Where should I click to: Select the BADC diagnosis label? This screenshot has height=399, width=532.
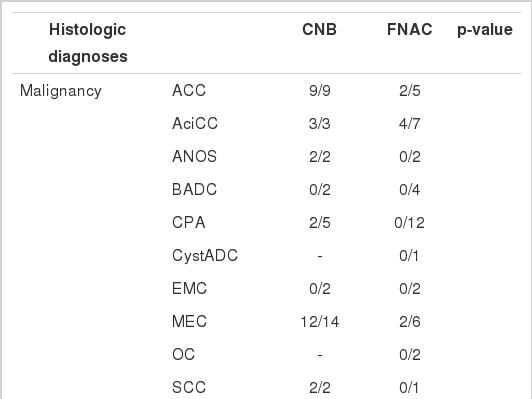194,189
